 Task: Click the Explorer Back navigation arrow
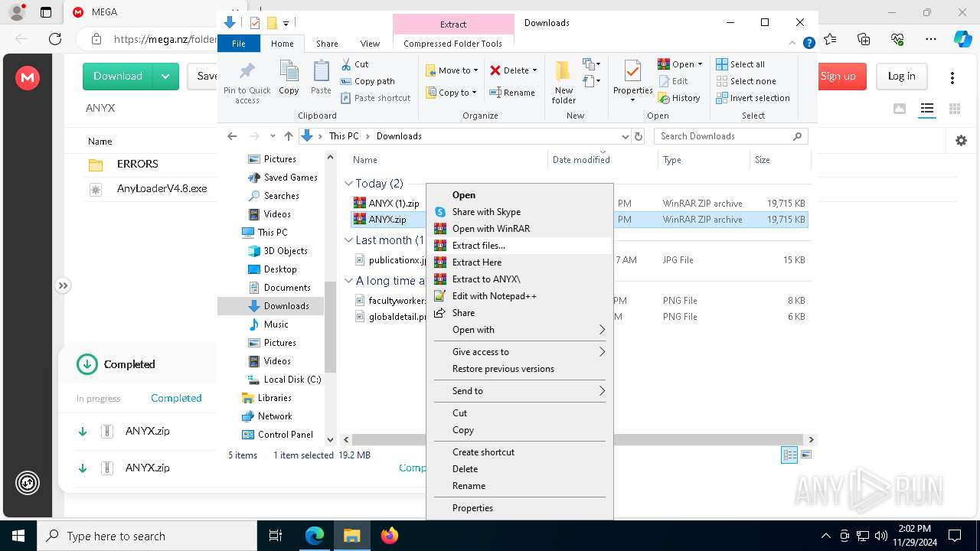(x=232, y=136)
